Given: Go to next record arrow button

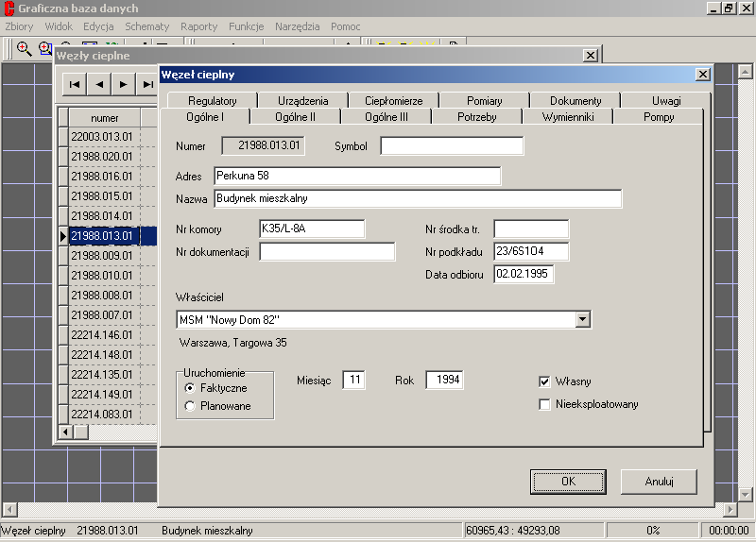Looking at the screenshot, I should (x=123, y=84).
